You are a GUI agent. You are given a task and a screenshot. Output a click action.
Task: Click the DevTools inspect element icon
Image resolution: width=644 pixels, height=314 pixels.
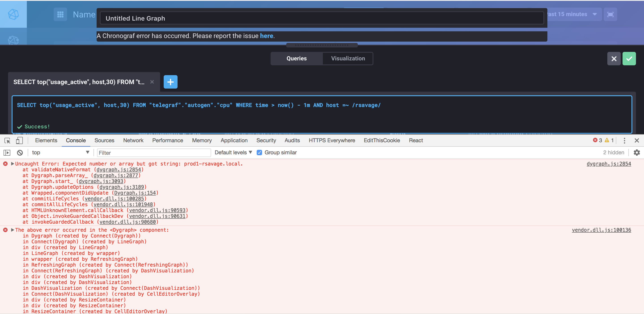[x=7, y=140]
